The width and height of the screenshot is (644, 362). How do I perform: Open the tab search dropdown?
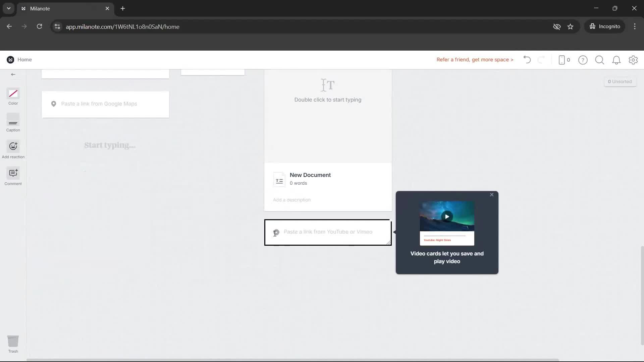pyautogui.click(x=8, y=8)
